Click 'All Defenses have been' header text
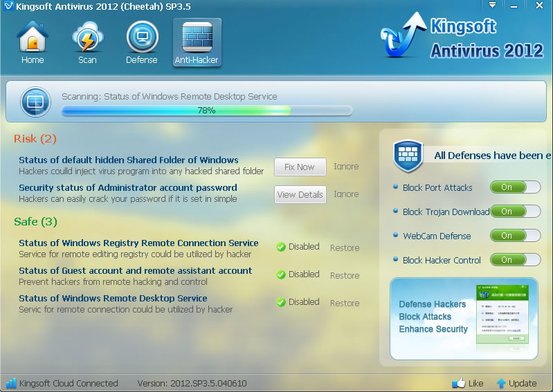The height and width of the screenshot is (392, 553). click(x=492, y=156)
